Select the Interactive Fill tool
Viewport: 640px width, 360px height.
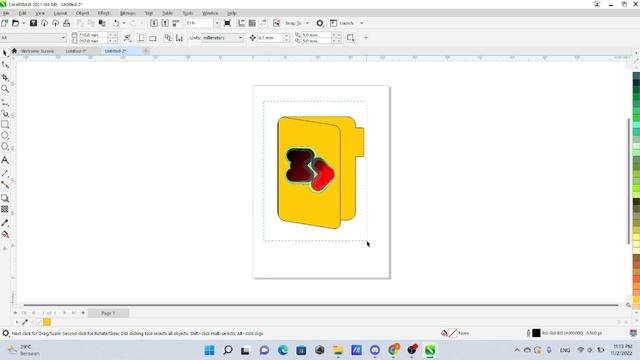5,234
